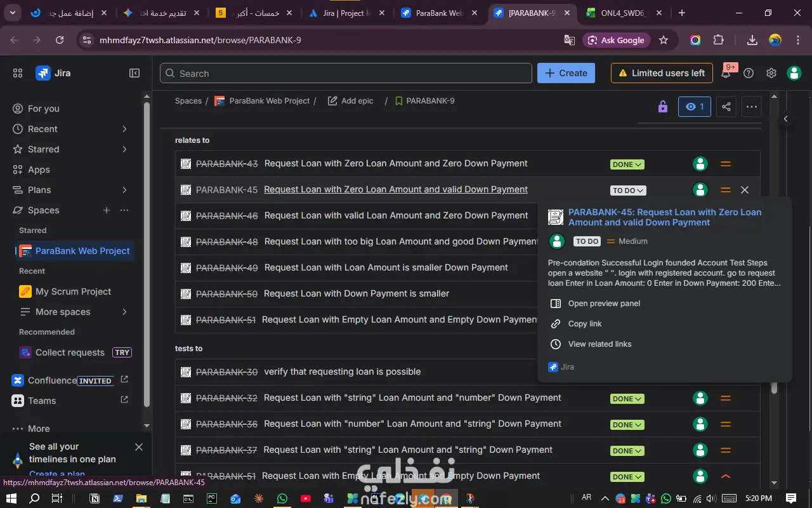
Task: Open the TO DO status dropdown on the PARABANK-45 row
Action: point(628,190)
